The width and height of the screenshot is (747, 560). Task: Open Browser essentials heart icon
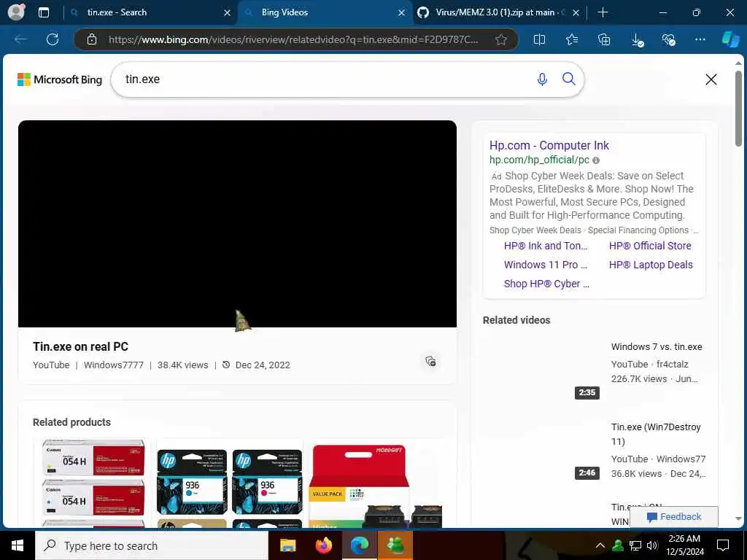(x=668, y=39)
